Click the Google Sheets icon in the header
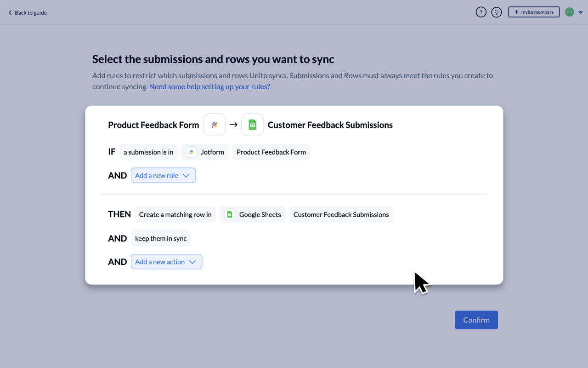Image resolution: width=588 pixels, height=368 pixels. (x=252, y=125)
